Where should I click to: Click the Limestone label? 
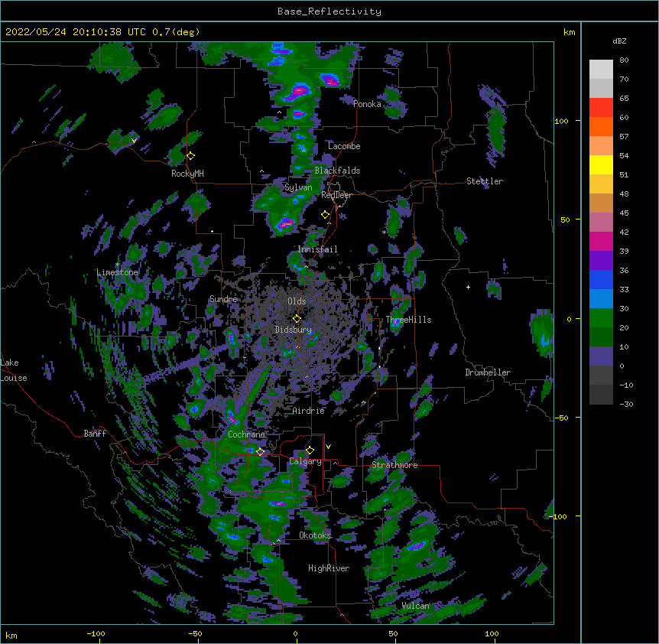point(117,272)
